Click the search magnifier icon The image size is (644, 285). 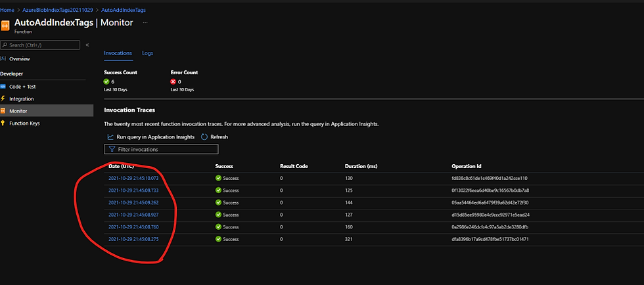[4, 45]
